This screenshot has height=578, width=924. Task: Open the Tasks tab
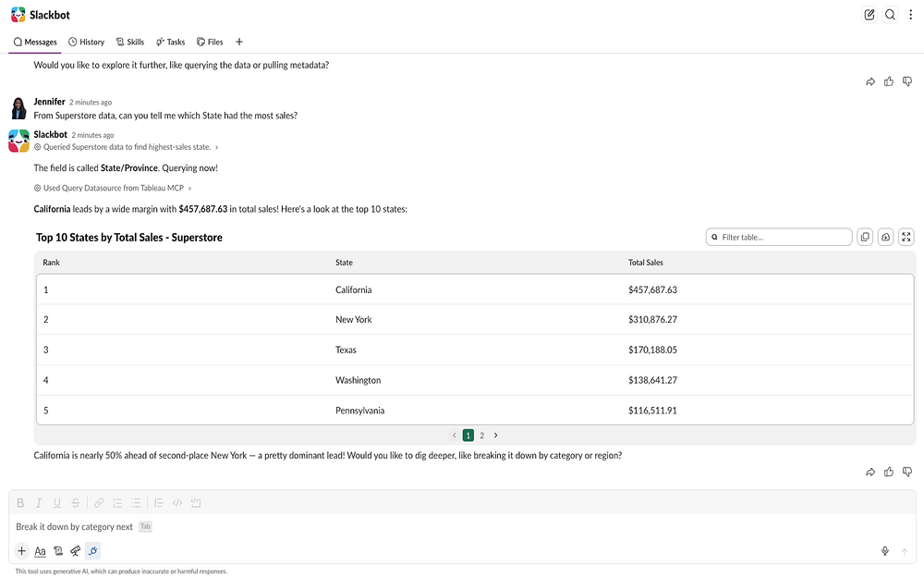(x=170, y=42)
